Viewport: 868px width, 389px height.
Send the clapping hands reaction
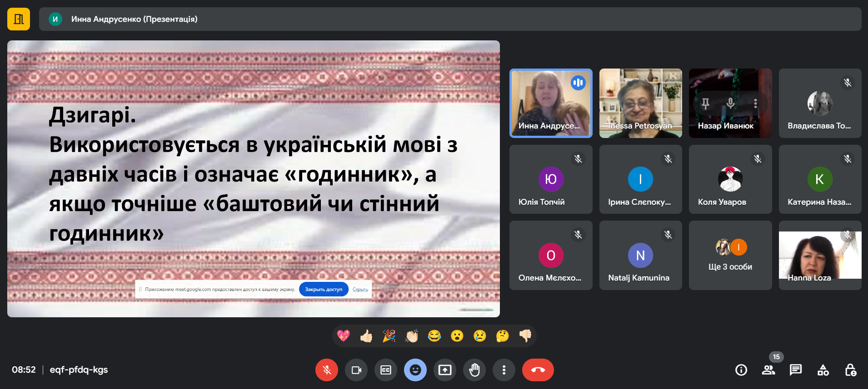tap(412, 336)
